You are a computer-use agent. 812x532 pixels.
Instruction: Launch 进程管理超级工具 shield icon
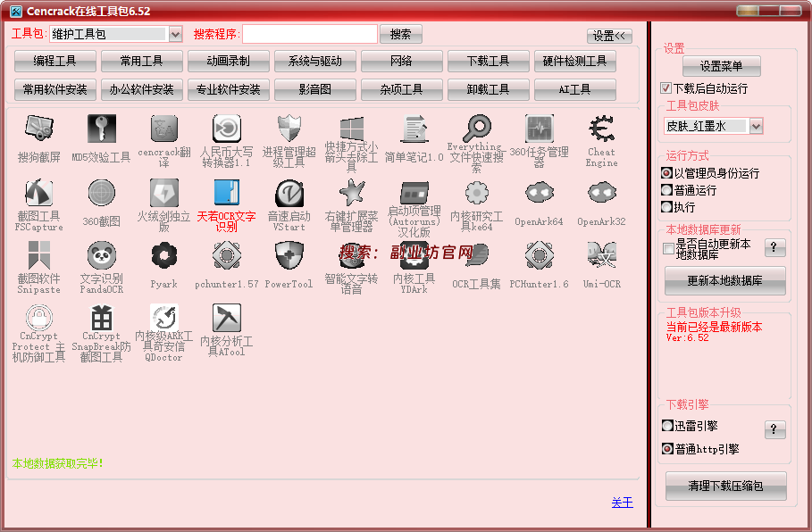[289, 129]
